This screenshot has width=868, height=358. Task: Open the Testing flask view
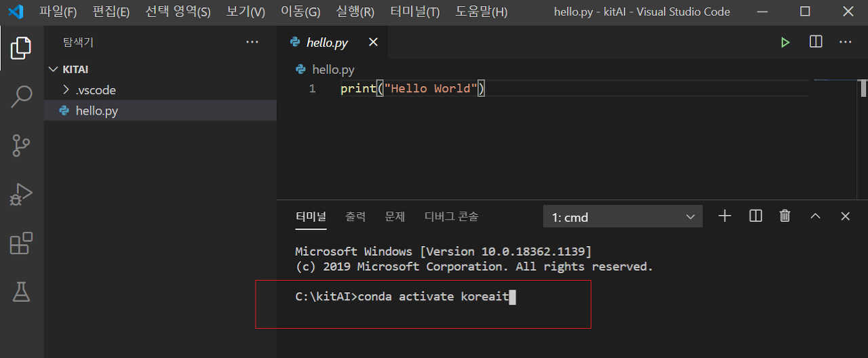[x=21, y=292]
